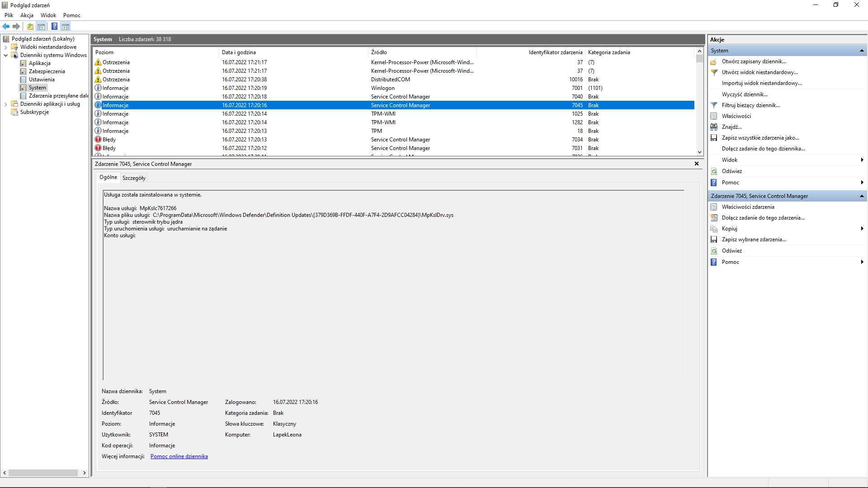Viewport: 868px width, 488px height.
Task: Click the Otwórz zapisany dziennik icon
Action: 714,61
